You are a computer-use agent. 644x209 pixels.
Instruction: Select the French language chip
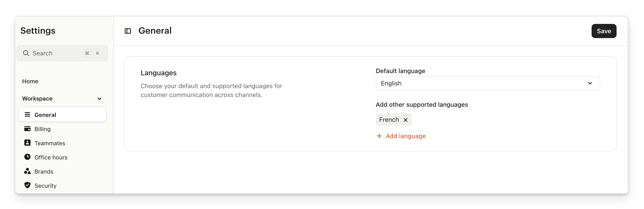(x=389, y=120)
